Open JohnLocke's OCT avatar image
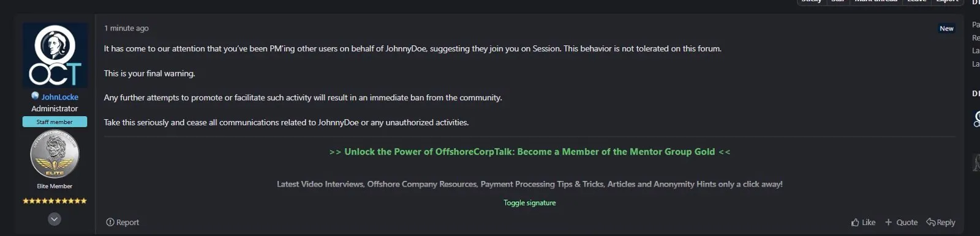 pos(55,55)
